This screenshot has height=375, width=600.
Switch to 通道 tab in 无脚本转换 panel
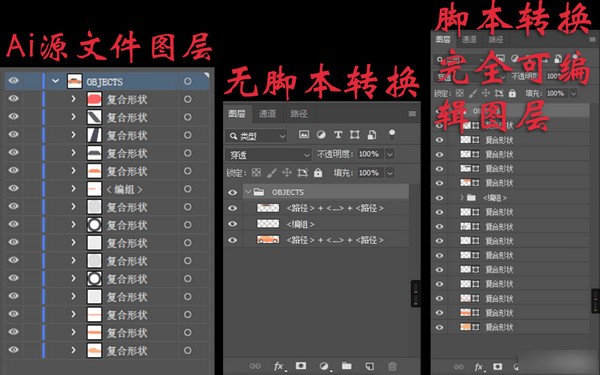(267, 114)
